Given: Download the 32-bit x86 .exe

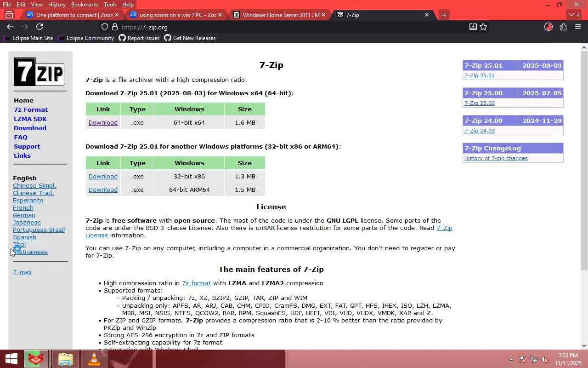Looking at the screenshot, I should pyautogui.click(x=103, y=176).
